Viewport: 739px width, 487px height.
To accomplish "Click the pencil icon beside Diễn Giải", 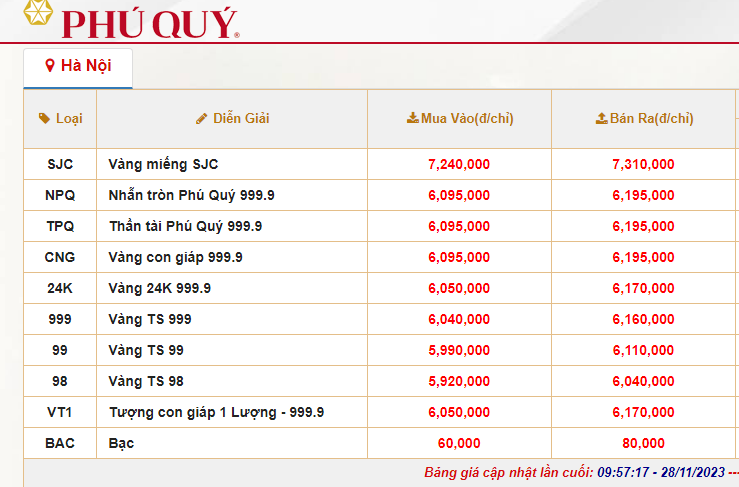I will (x=202, y=118).
